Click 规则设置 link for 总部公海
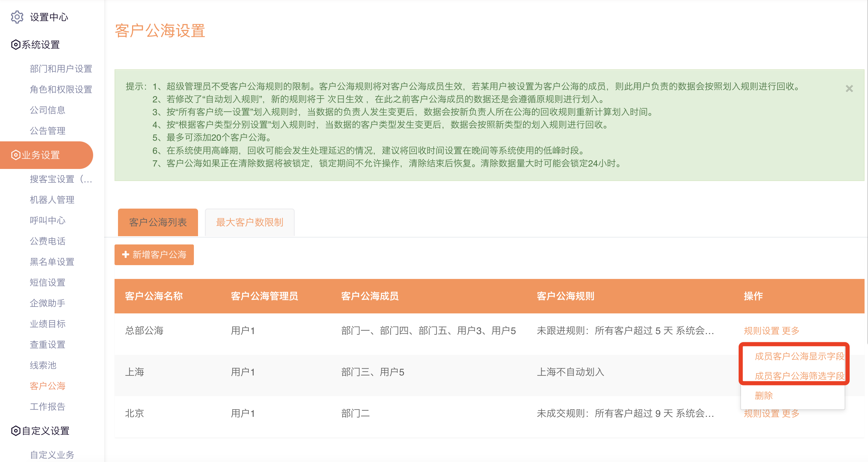Image resolution: width=868 pixels, height=462 pixels. coord(761,331)
